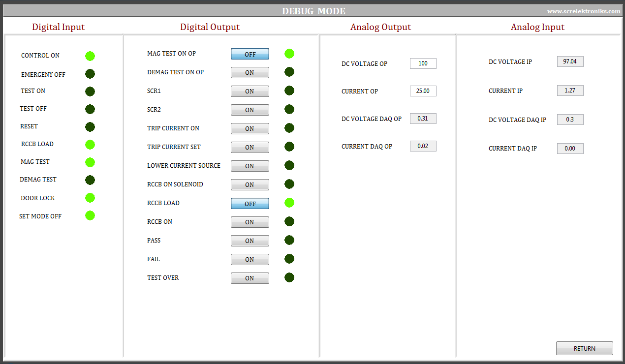Toggle MAG TEST ON OP OFF button
Screen dimensions: 625x364
coord(250,54)
